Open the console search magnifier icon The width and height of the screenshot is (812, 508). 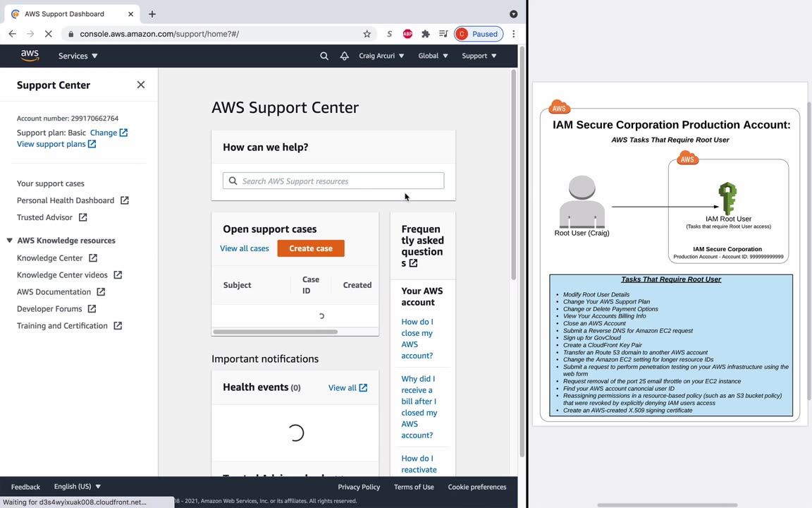324,56
